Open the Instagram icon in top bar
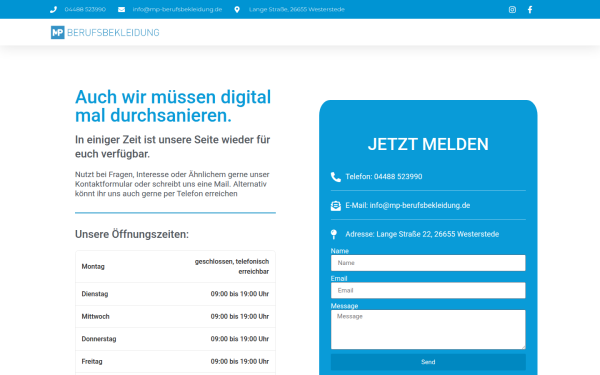Viewport: 600px width, 375px height. [512, 10]
